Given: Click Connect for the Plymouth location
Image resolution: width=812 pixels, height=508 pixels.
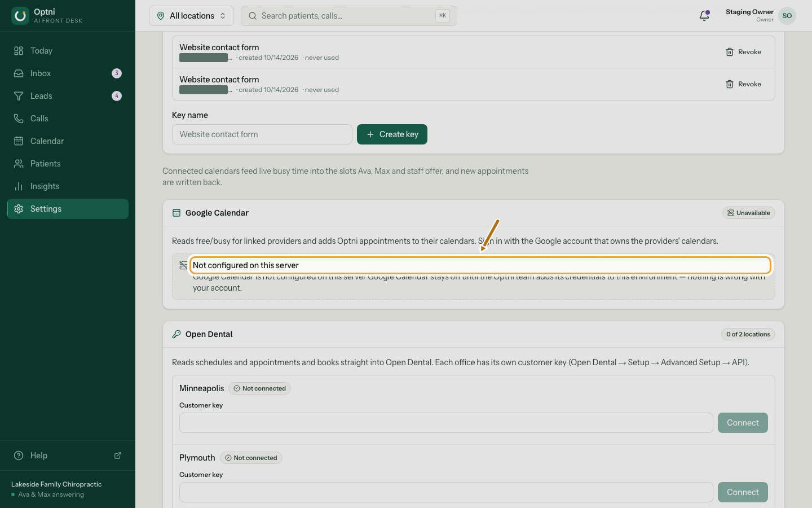Looking at the screenshot, I should (x=743, y=492).
